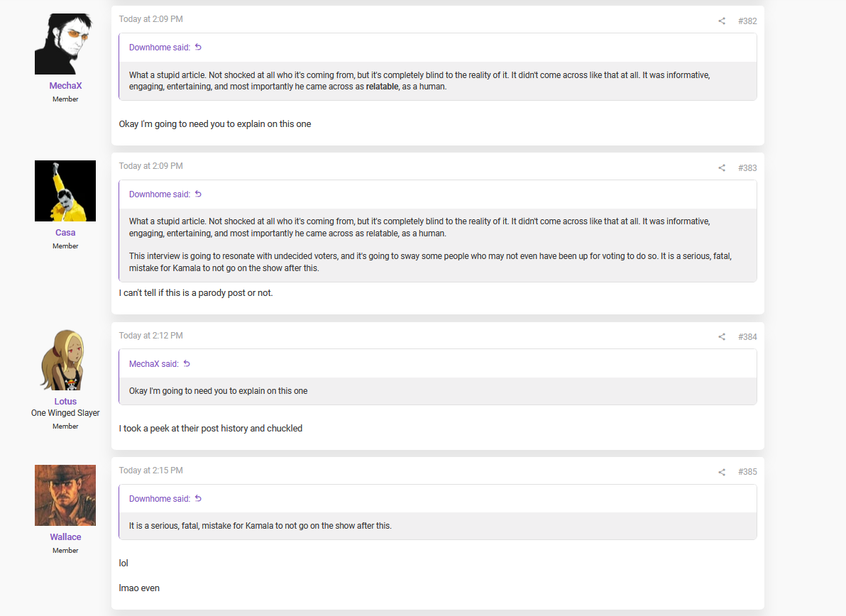Click MechaX's reply 'Okay I'm going to need you to explain' in #382
846x616 pixels.
tap(215, 124)
